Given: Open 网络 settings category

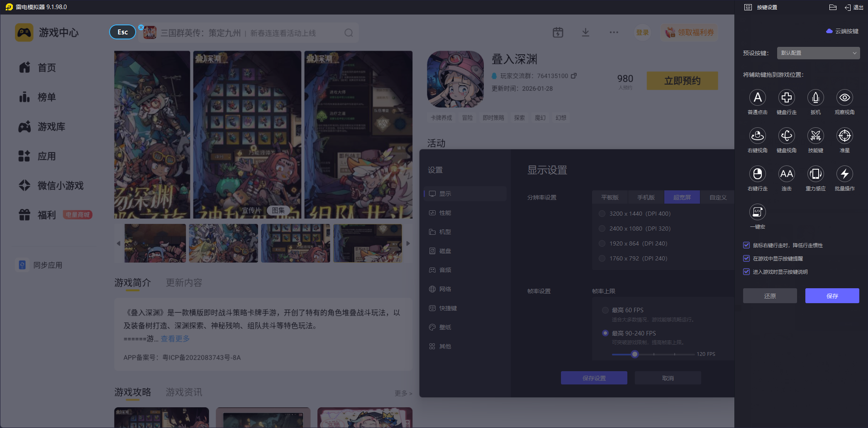Looking at the screenshot, I should tap(465, 289).
